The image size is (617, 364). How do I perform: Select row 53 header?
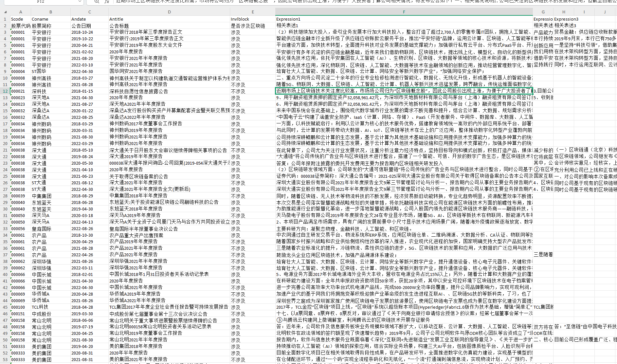(5, 359)
